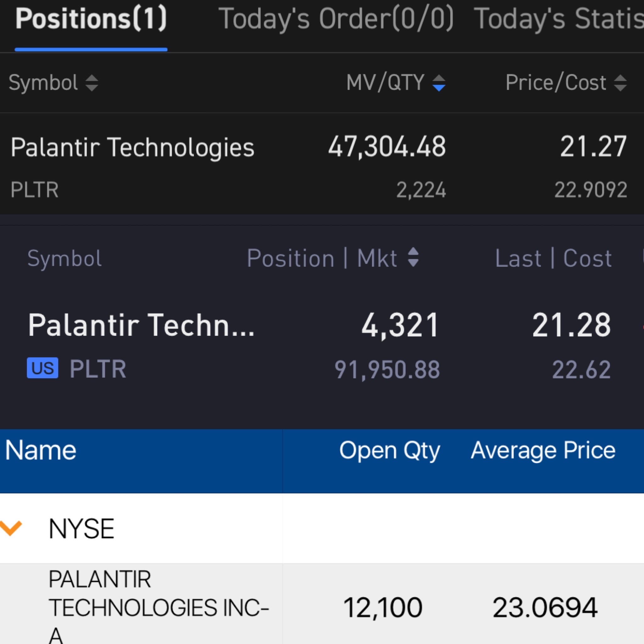Screen dimensions: 644x644
Task: Click the 12,100 open quantity cell
Action: point(383,607)
